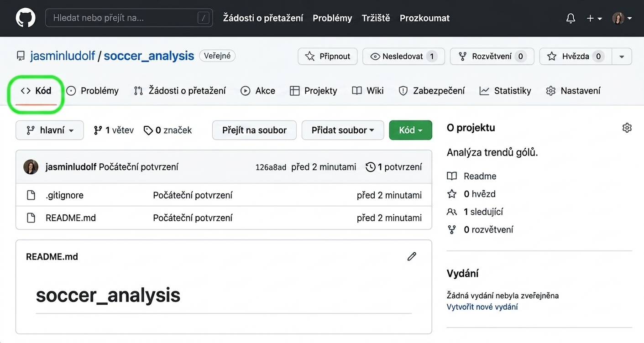Open the 'Akce' tab
Screen dimensions: 644x343
(x=258, y=91)
